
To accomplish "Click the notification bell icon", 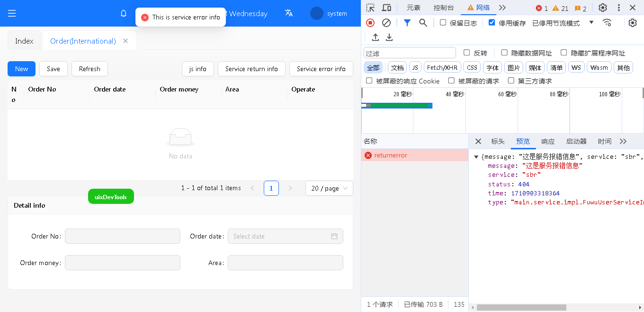I will pos(124,13).
